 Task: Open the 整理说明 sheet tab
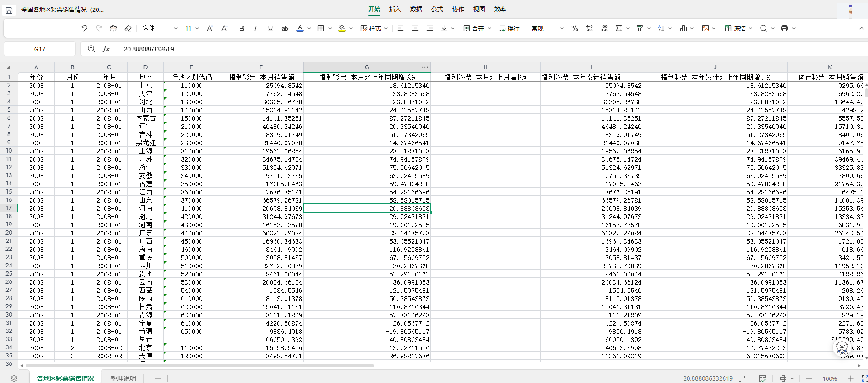123,378
